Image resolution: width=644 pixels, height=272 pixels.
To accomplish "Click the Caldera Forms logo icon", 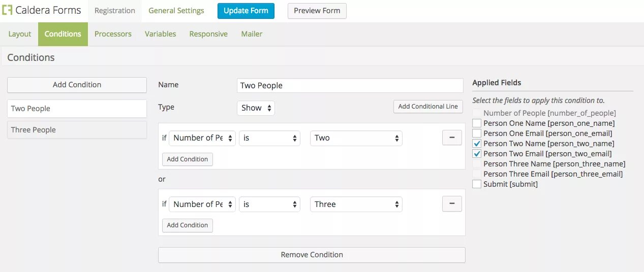I will pyautogui.click(x=7, y=10).
